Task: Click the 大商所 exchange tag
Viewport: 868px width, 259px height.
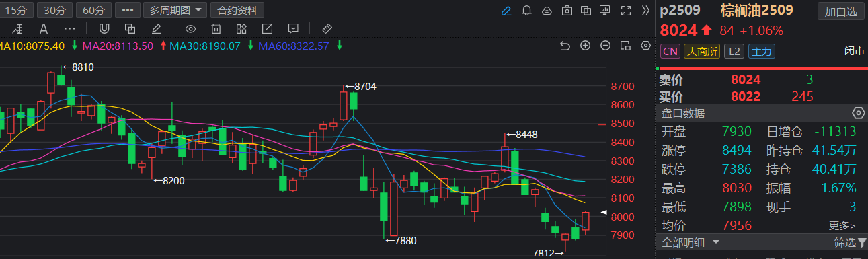Action: coord(701,51)
